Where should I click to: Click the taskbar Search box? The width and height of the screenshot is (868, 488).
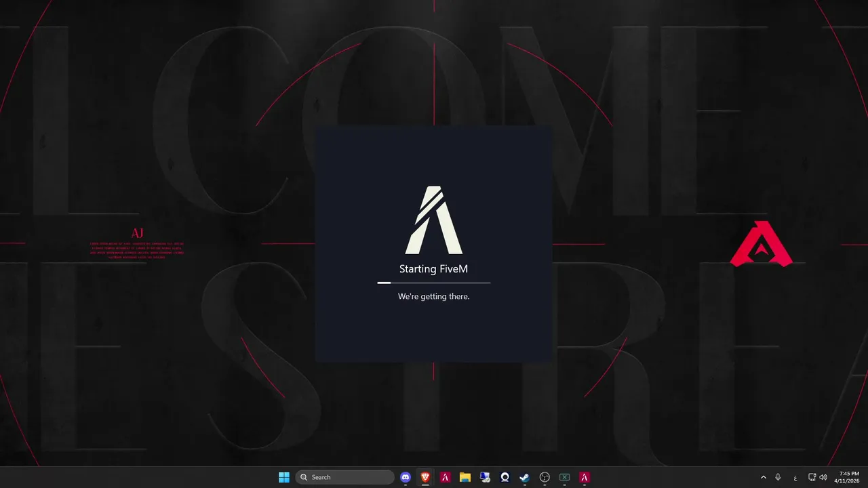(x=345, y=477)
